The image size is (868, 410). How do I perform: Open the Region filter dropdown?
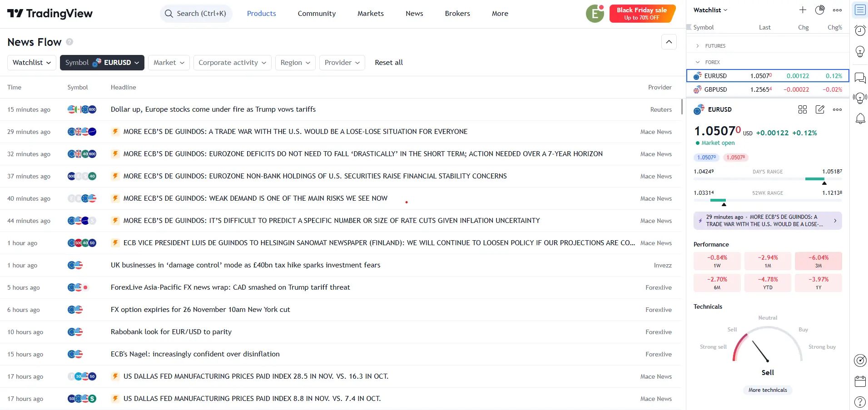point(295,63)
